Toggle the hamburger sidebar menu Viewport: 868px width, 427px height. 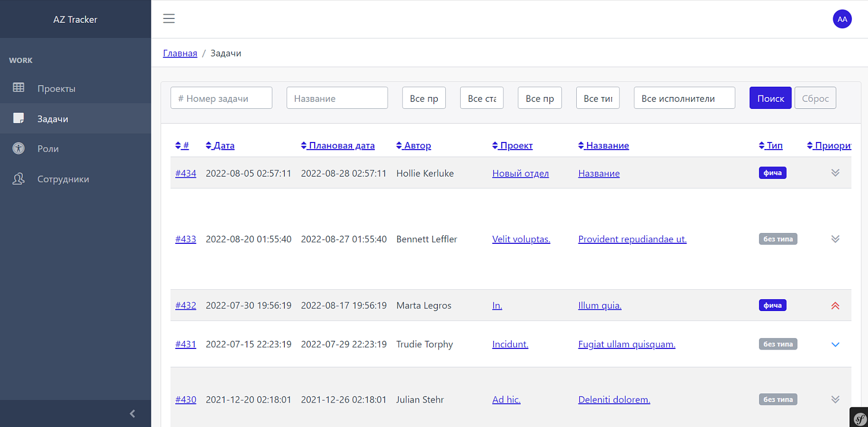[169, 18]
